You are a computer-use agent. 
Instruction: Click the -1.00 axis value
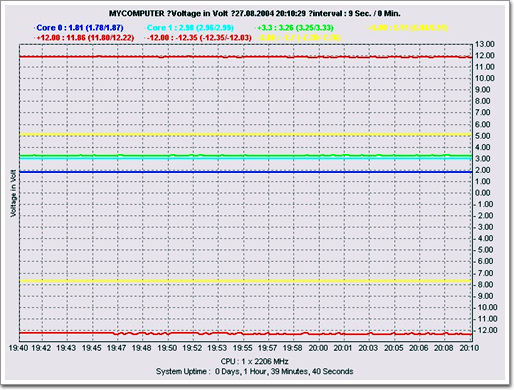[x=483, y=204]
